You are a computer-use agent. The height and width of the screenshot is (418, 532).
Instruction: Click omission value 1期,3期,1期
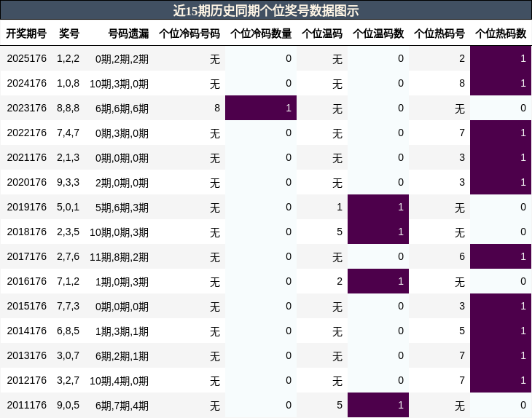(x=122, y=331)
